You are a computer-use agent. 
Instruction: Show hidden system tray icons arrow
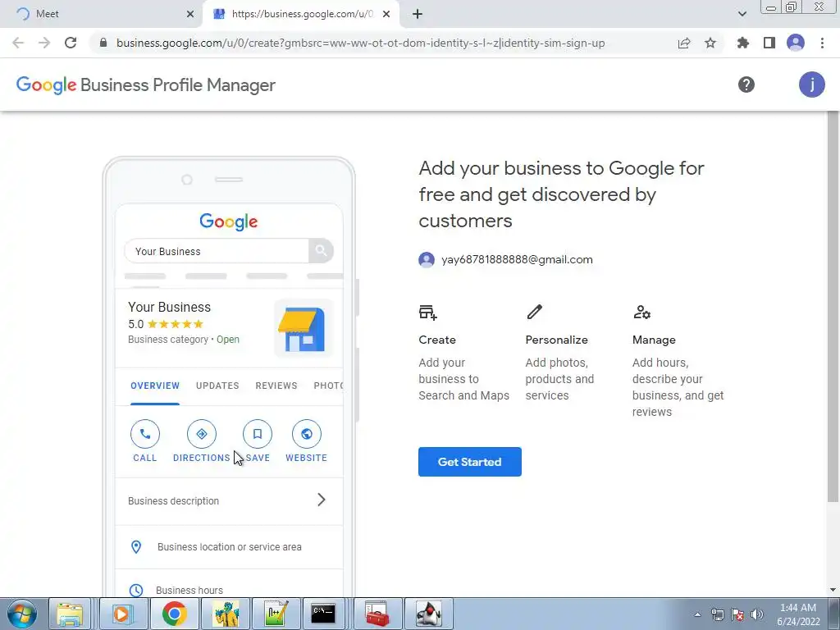697,614
